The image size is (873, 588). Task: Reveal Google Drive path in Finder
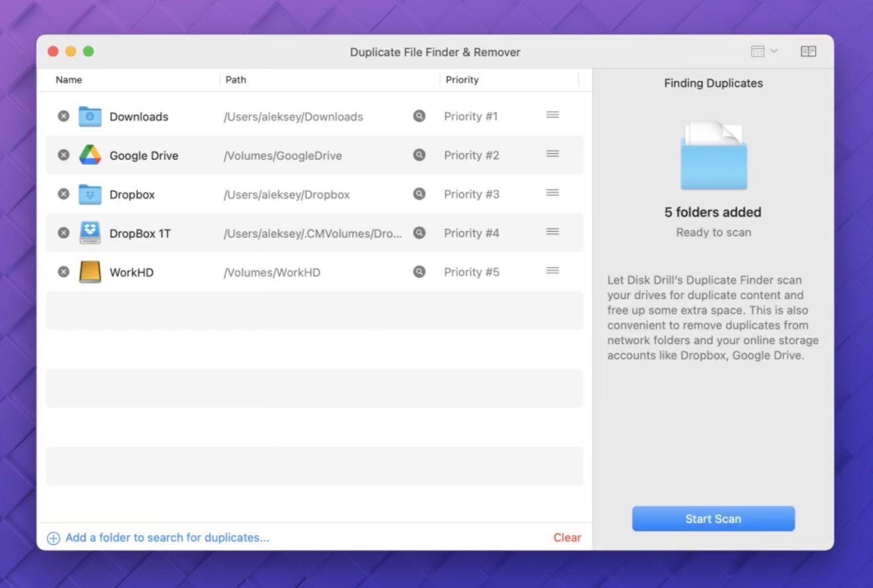click(x=419, y=155)
